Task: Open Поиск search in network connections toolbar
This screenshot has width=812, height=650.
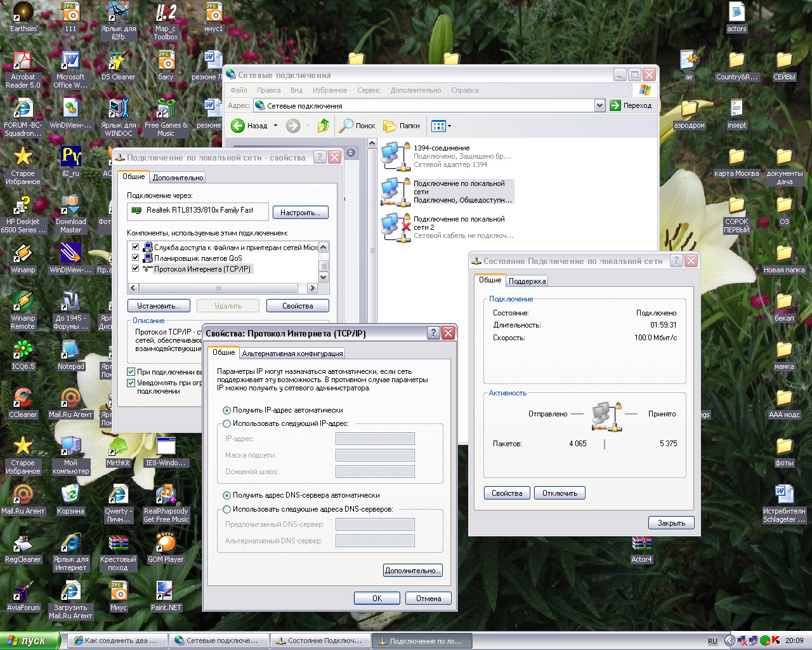Action: (357, 126)
